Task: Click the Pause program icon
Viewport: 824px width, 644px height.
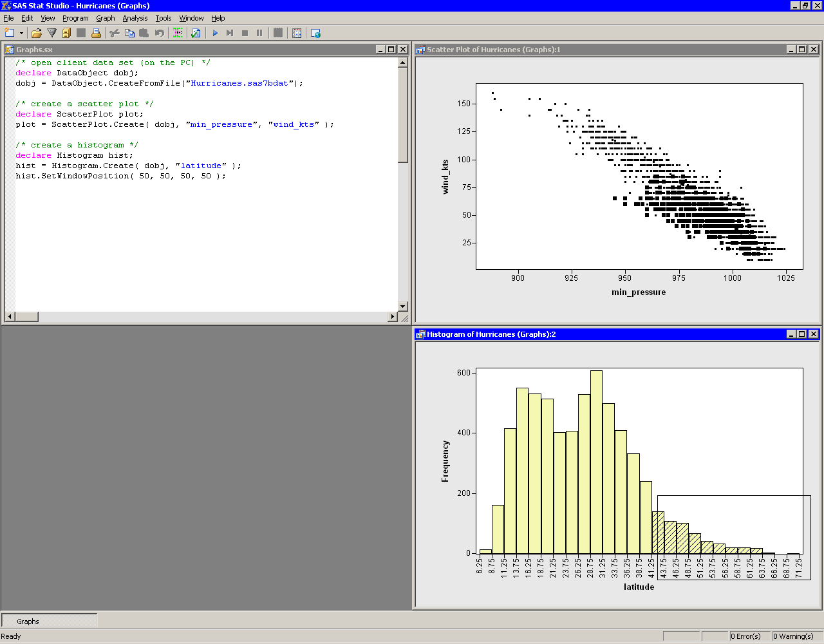Action: [259, 33]
